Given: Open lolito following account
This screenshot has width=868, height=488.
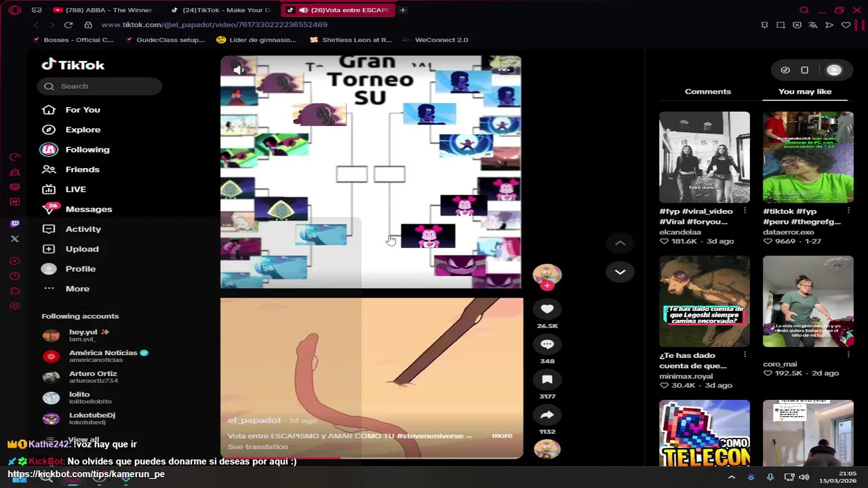Looking at the screenshot, I should coord(78,397).
